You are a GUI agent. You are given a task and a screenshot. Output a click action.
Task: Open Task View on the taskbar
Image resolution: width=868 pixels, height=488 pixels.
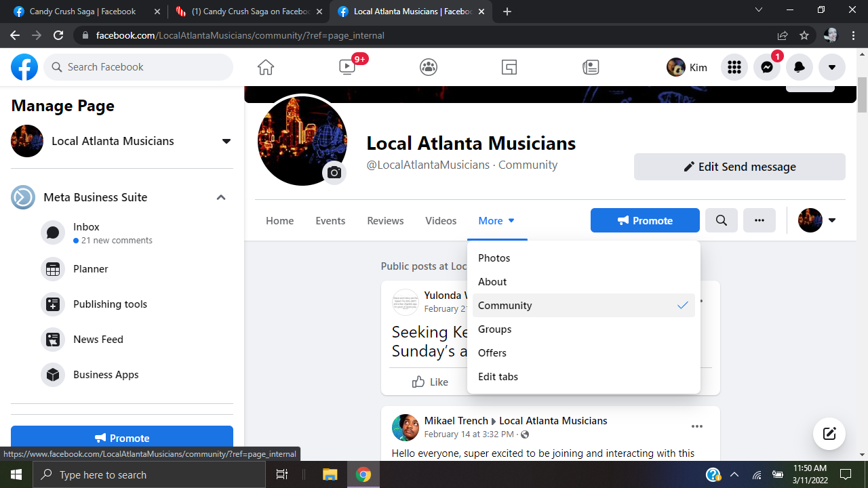pyautogui.click(x=282, y=474)
